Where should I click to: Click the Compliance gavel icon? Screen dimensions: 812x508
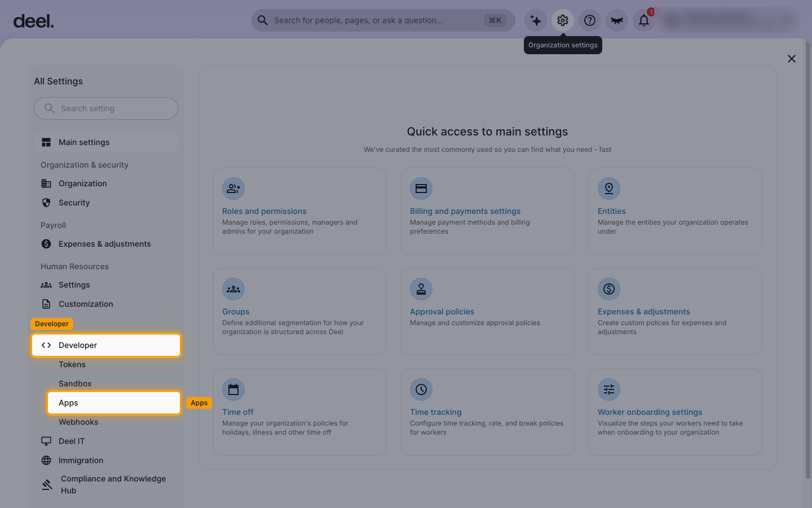click(x=47, y=485)
